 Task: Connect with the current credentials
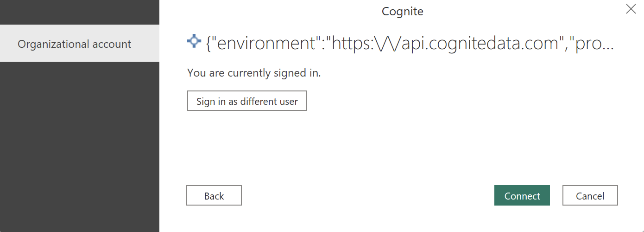pyautogui.click(x=522, y=196)
